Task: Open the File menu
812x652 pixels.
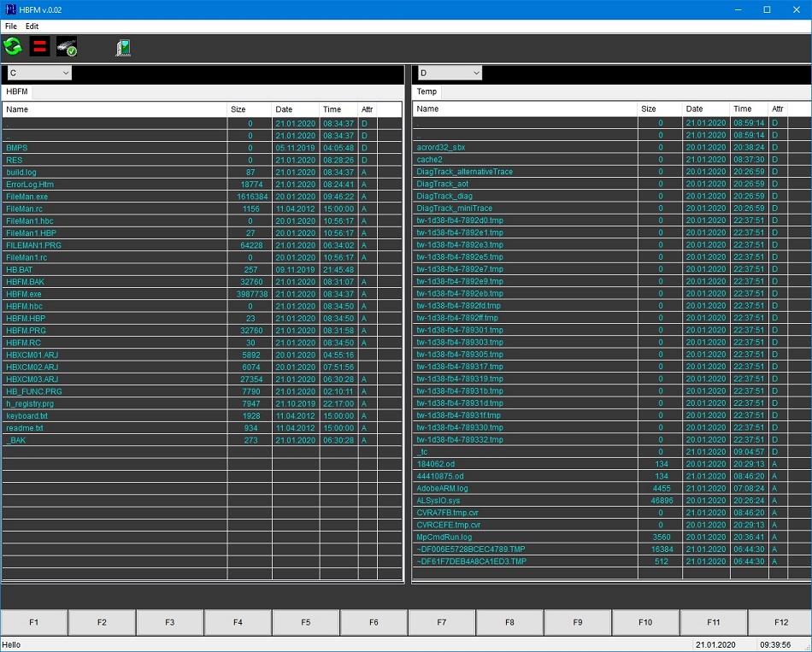Action: pos(11,26)
